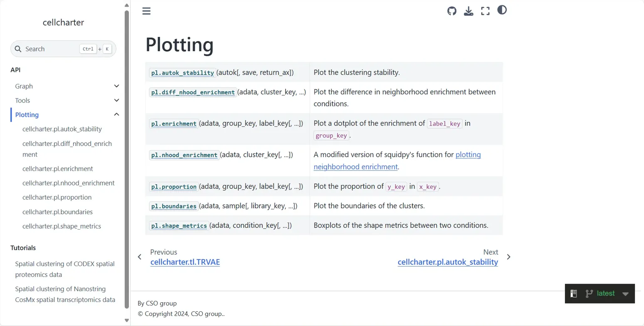This screenshot has width=644, height=326.
Task: Click the version branch icon near latest
Action: coord(589,294)
